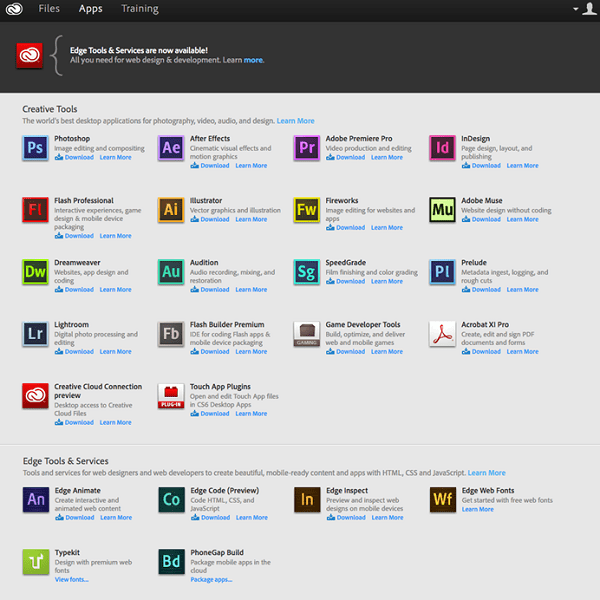Download Dreamweaver
Screen dimensions: 600x600
point(74,290)
